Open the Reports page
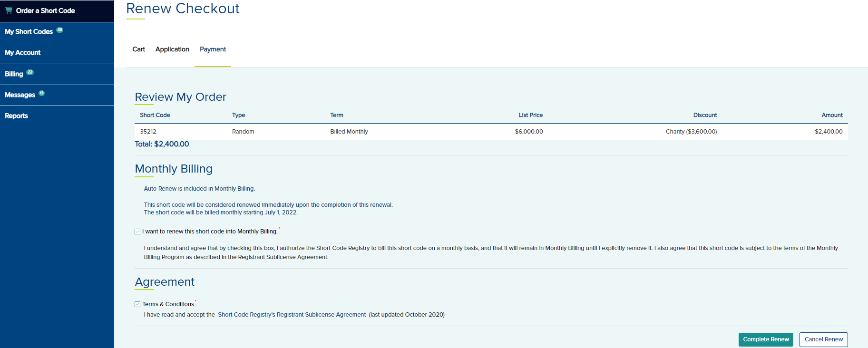868x348 pixels. click(x=16, y=116)
